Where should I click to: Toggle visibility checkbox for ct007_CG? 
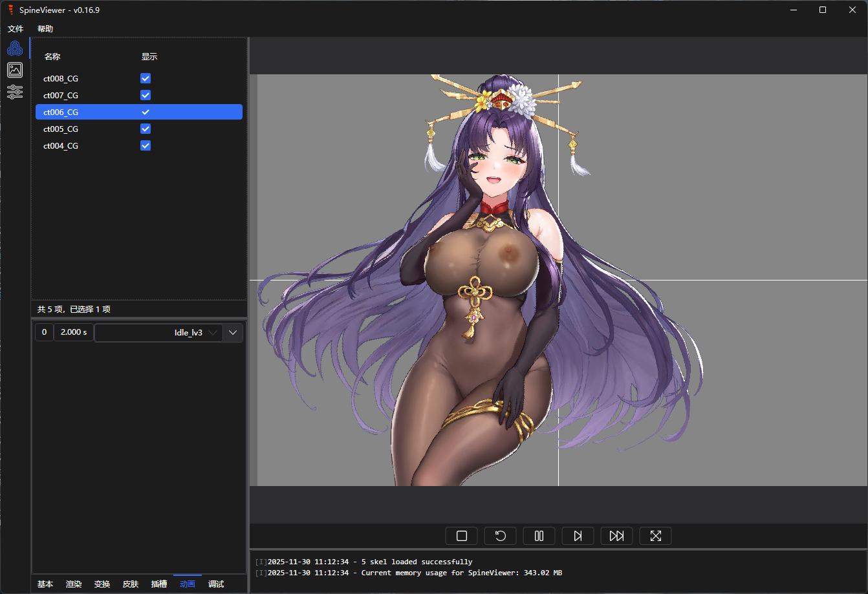click(146, 95)
